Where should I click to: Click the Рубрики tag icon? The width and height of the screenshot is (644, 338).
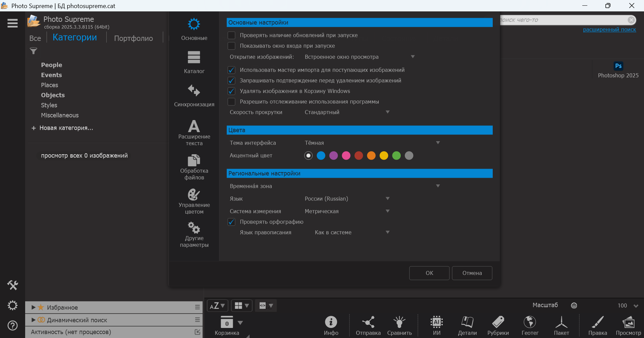click(x=498, y=325)
